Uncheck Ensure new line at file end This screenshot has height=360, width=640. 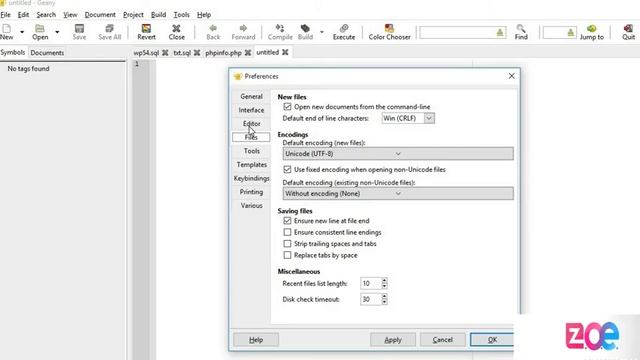287,220
